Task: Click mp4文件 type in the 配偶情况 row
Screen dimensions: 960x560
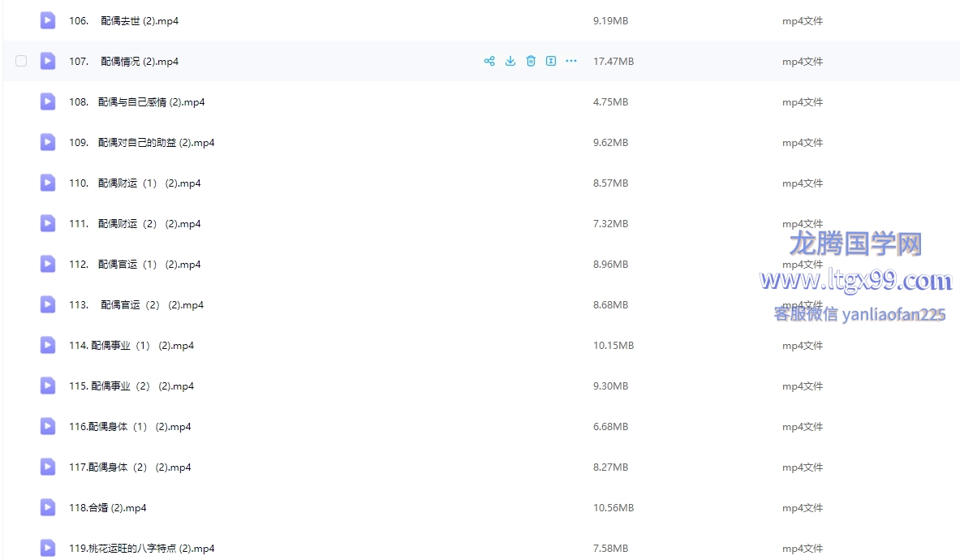Action: click(803, 61)
